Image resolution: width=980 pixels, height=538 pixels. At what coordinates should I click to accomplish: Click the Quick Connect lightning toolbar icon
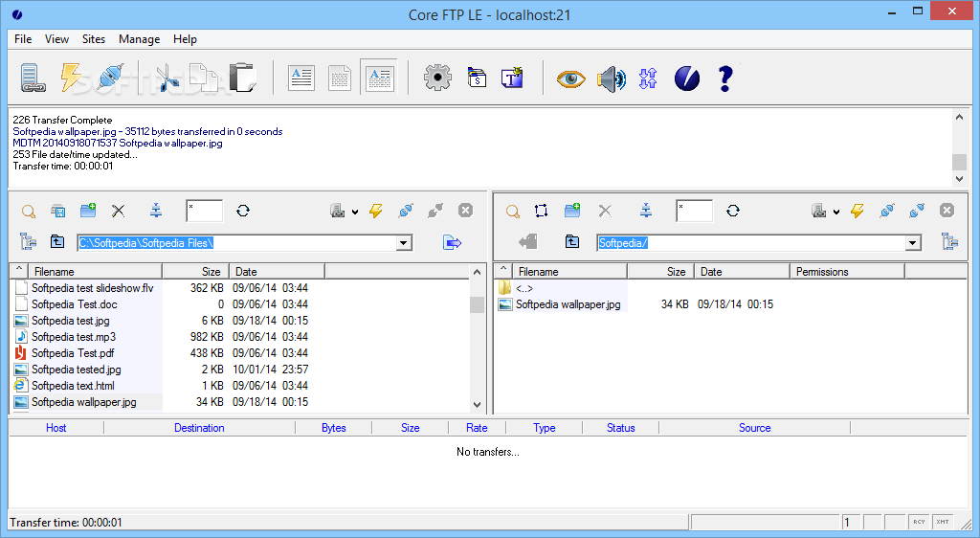click(x=71, y=78)
